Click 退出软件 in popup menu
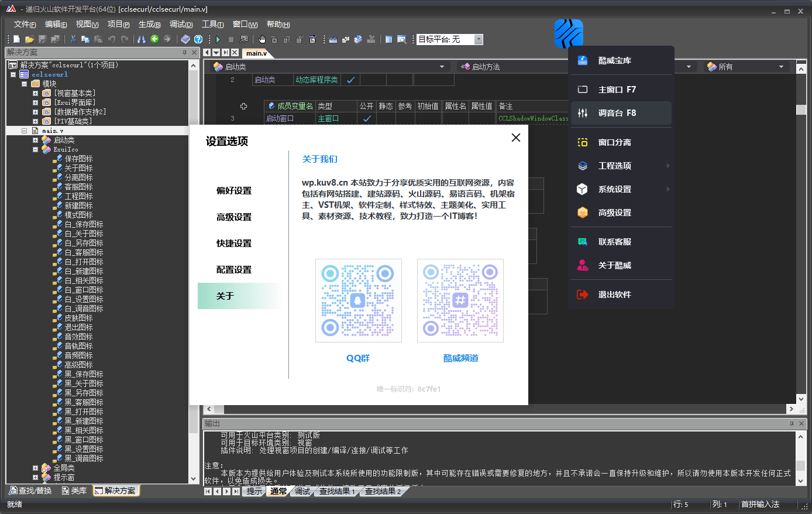The width and height of the screenshot is (812, 514). [621, 294]
